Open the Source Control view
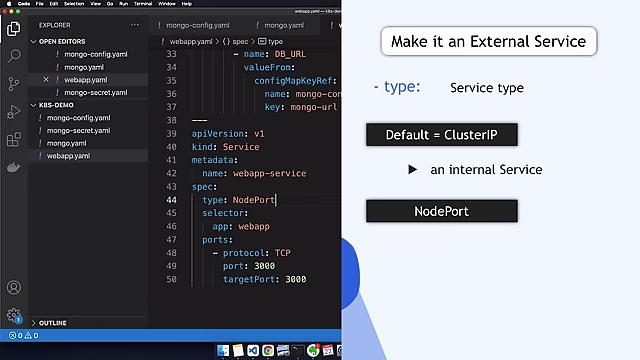The image size is (640, 360). pos(13,84)
